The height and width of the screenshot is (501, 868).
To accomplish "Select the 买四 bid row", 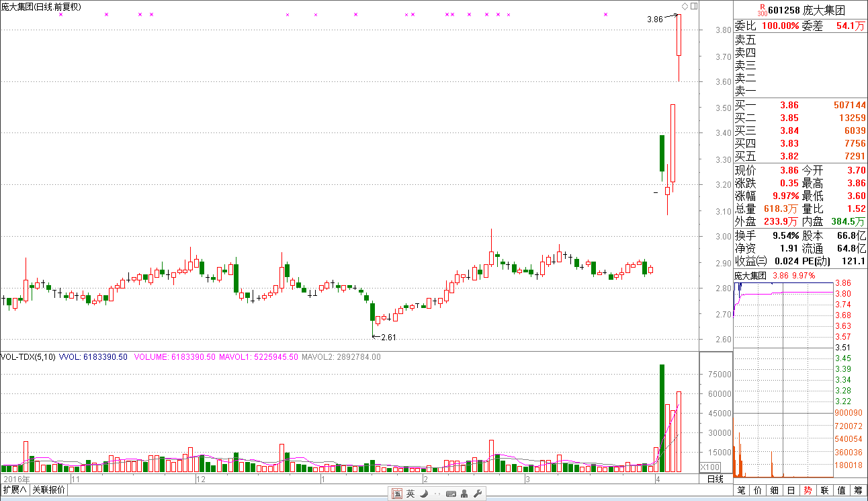I will (x=800, y=143).
